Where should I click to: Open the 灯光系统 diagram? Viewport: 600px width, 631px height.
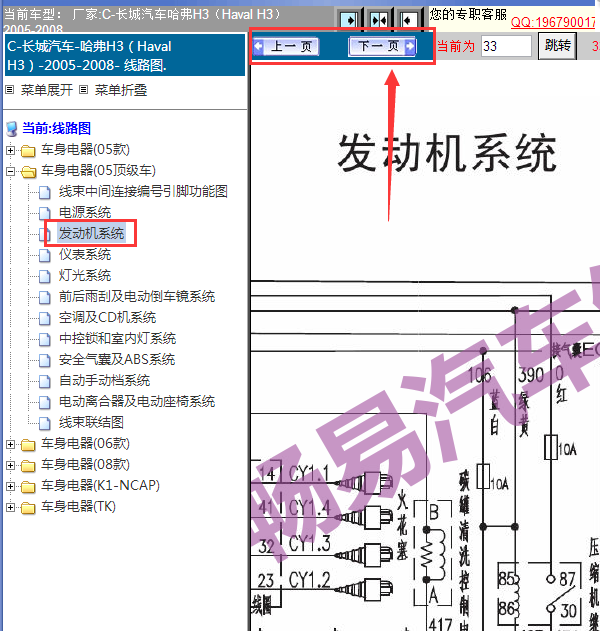[85, 276]
